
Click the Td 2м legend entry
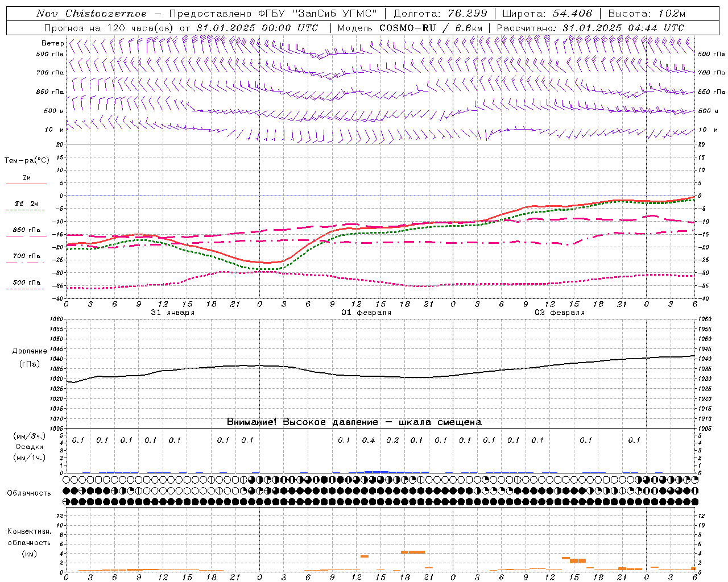[x=27, y=203]
